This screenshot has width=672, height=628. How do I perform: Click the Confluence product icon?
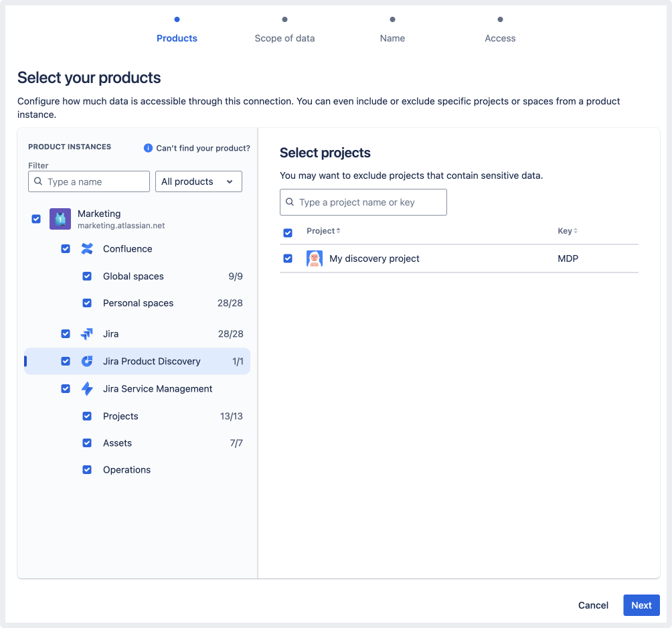point(87,248)
